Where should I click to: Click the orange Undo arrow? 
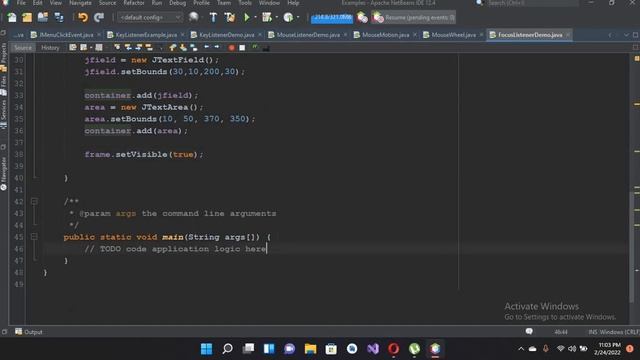(83, 17)
